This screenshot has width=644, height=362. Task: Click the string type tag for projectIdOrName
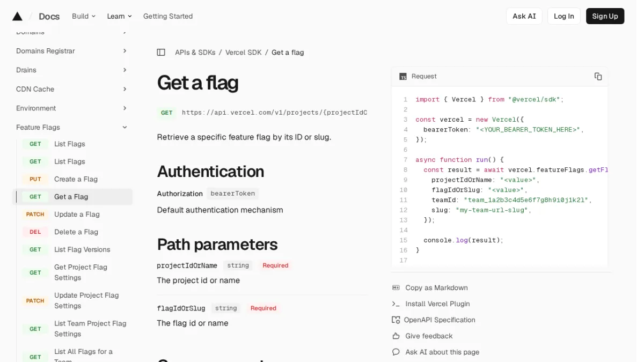(x=238, y=265)
